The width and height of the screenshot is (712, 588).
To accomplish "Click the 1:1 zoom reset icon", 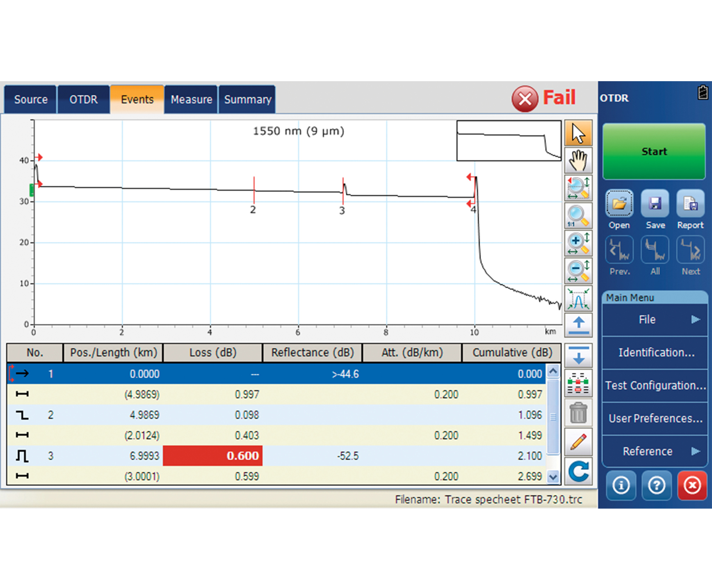I will point(578,216).
